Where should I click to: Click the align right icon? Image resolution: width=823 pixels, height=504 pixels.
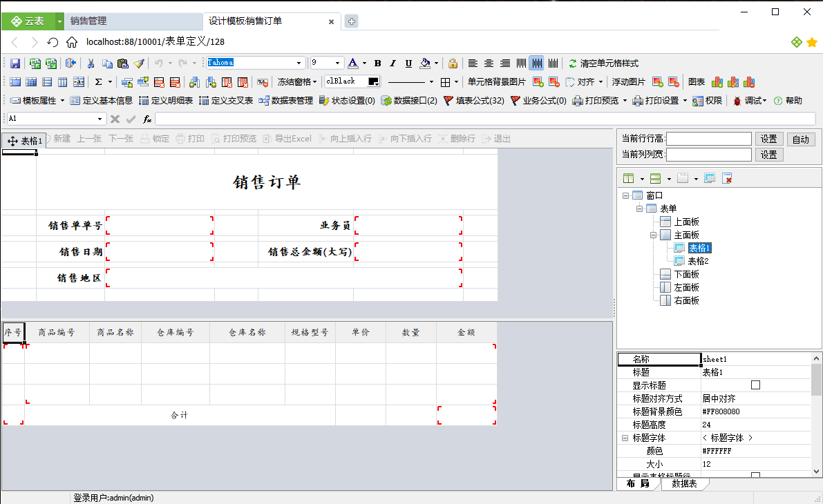point(505,64)
